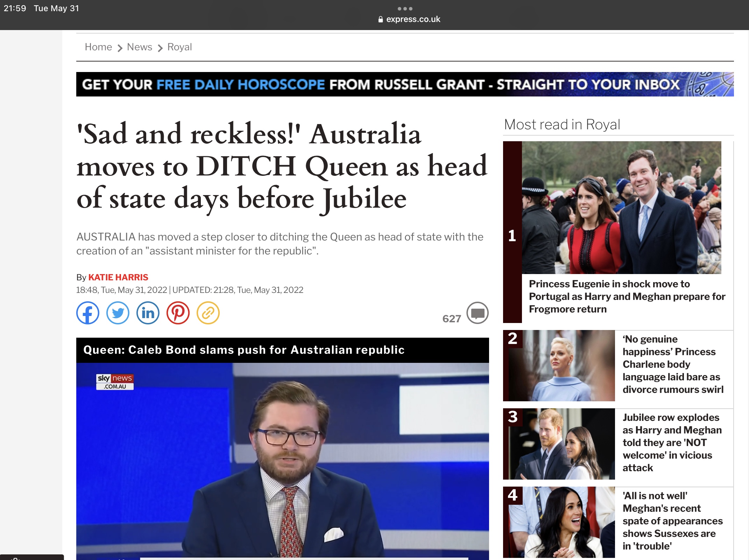The height and width of the screenshot is (560, 749).
Task: Play the Caleb Bond Sky News video
Action: click(283, 461)
